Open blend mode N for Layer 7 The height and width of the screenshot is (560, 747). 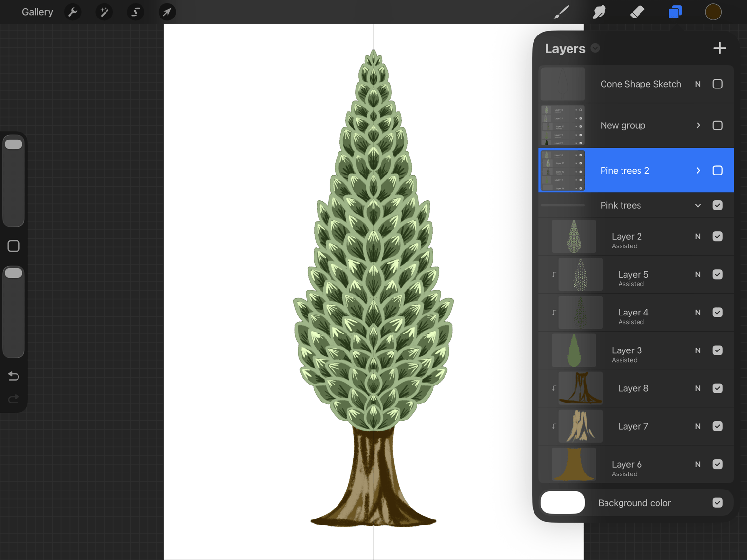point(698,426)
